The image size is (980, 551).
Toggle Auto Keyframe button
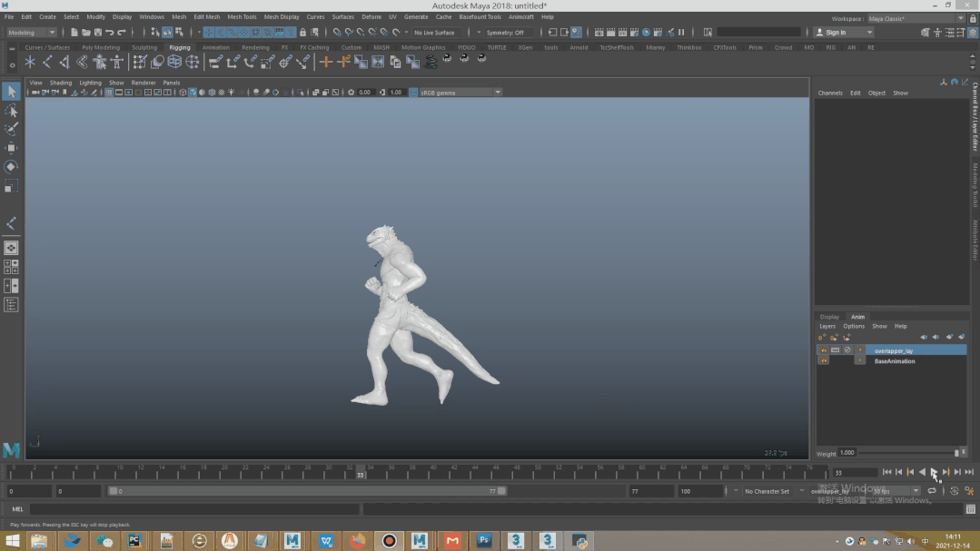click(955, 491)
